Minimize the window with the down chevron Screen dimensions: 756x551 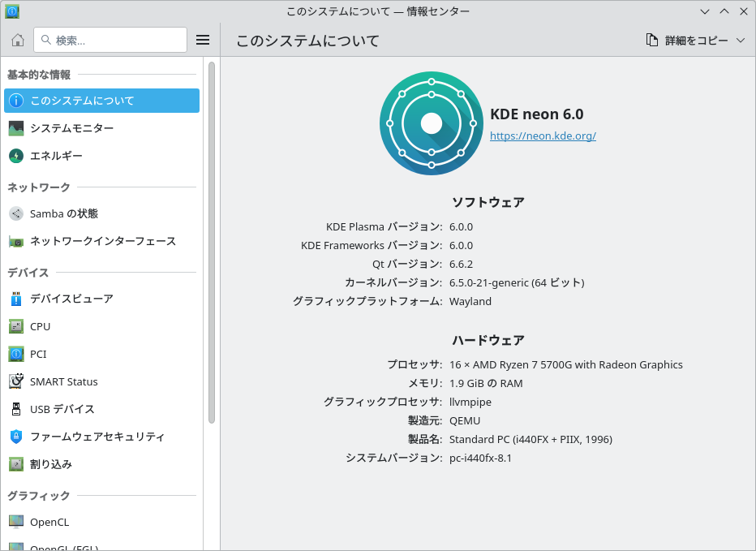tap(705, 11)
